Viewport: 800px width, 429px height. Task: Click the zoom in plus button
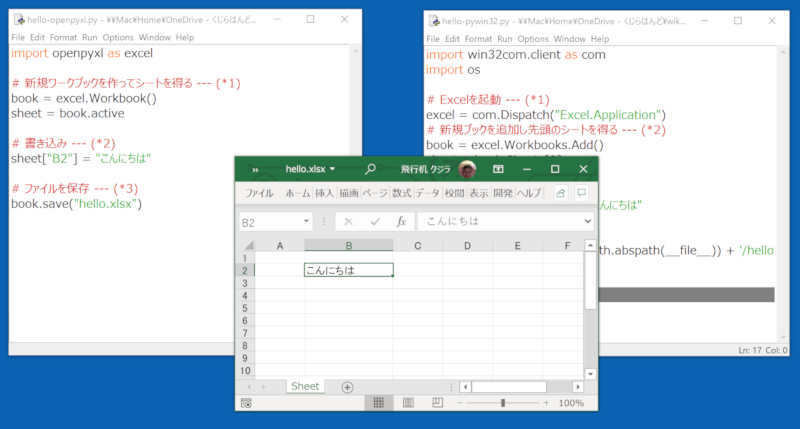[x=546, y=403]
